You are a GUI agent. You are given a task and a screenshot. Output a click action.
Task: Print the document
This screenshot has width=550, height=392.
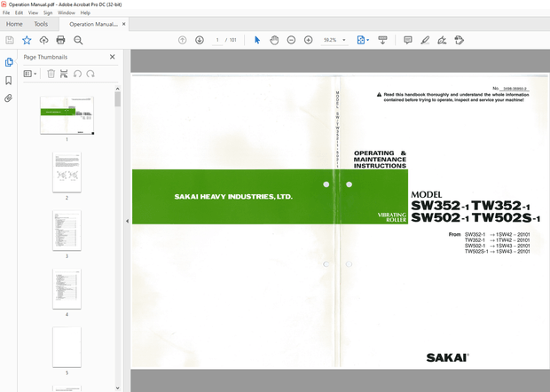pyautogui.click(x=60, y=40)
